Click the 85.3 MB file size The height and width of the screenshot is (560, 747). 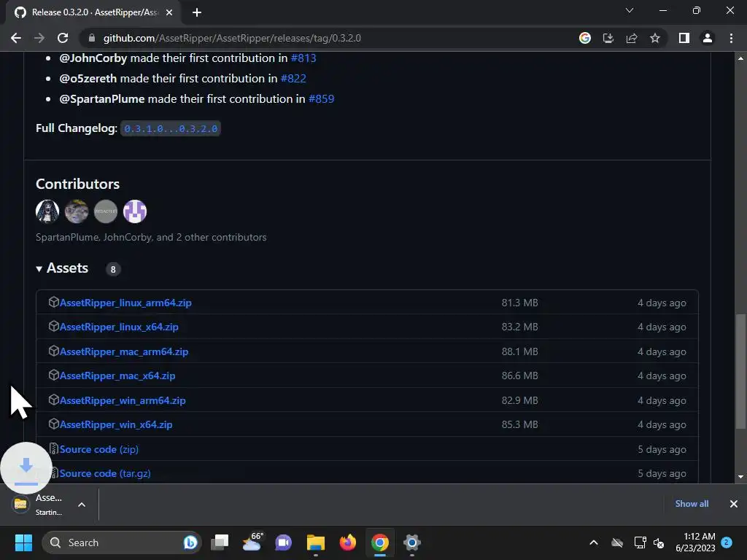(519, 425)
